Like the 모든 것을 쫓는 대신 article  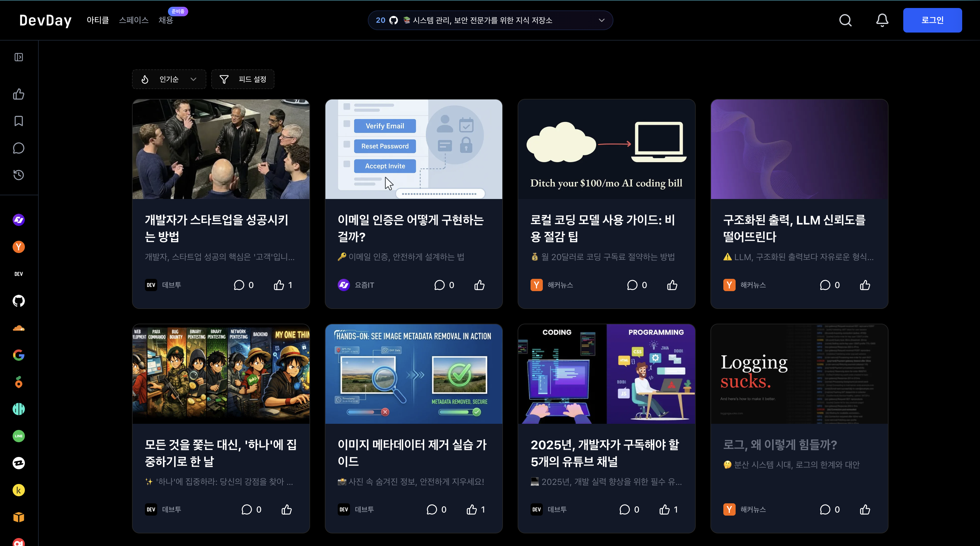(286, 509)
